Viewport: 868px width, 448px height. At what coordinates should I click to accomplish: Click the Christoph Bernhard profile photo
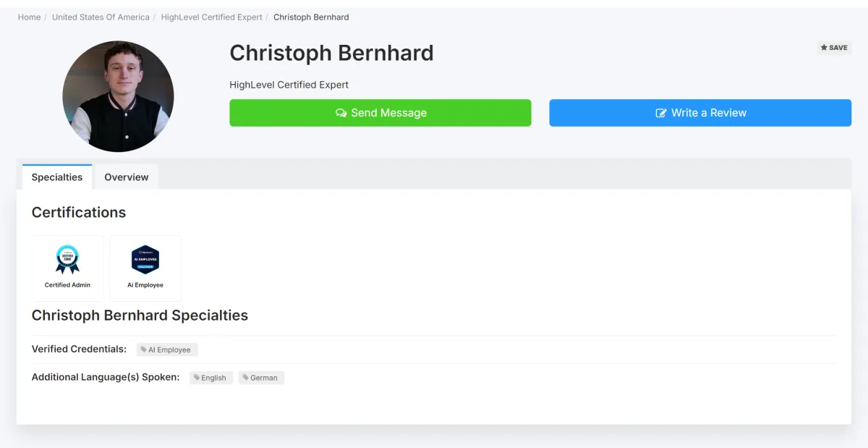click(x=118, y=96)
